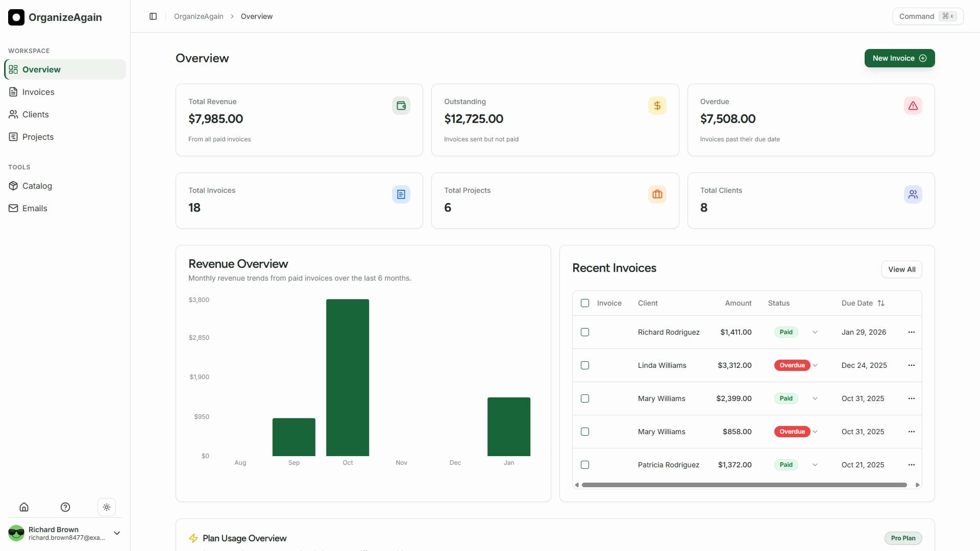The height and width of the screenshot is (551, 980).
Task: Click the New Invoice button
Action: point(899,58)
